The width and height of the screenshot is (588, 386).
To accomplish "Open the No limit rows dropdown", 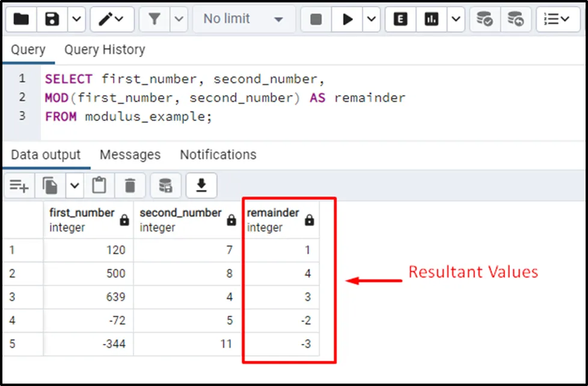I will [x=243, y=19].
